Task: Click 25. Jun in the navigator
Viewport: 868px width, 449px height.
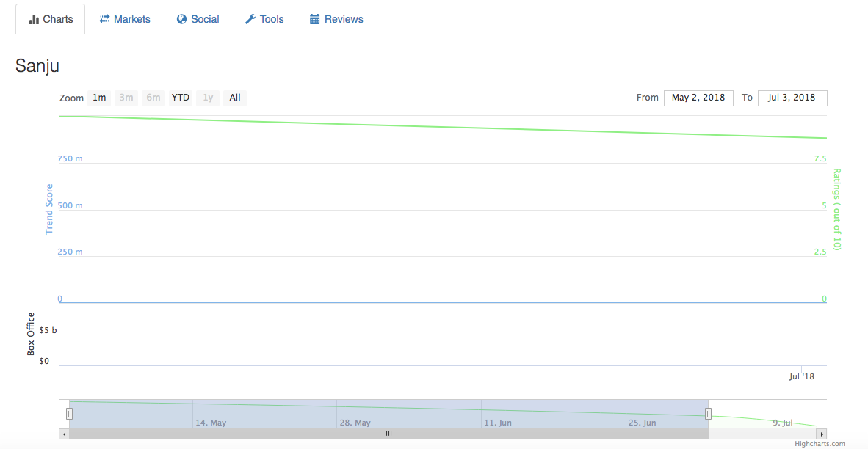Action: tap(642, 423)
